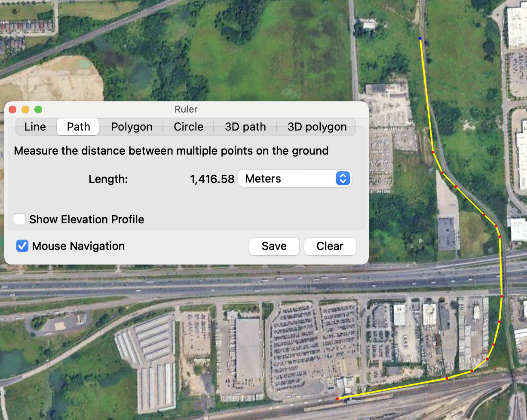Switch to the Line tab
The image size is (527, 420).
pos(35,127)
